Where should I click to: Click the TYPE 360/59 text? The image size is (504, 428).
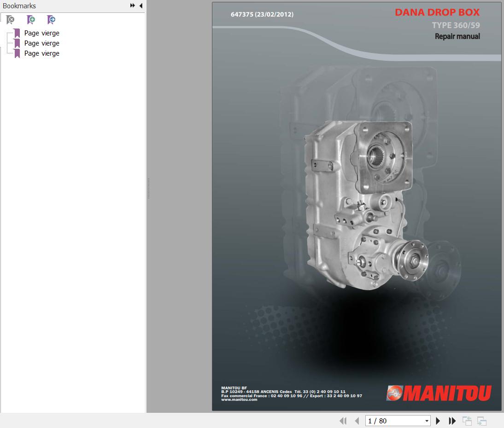click(456, 25)
